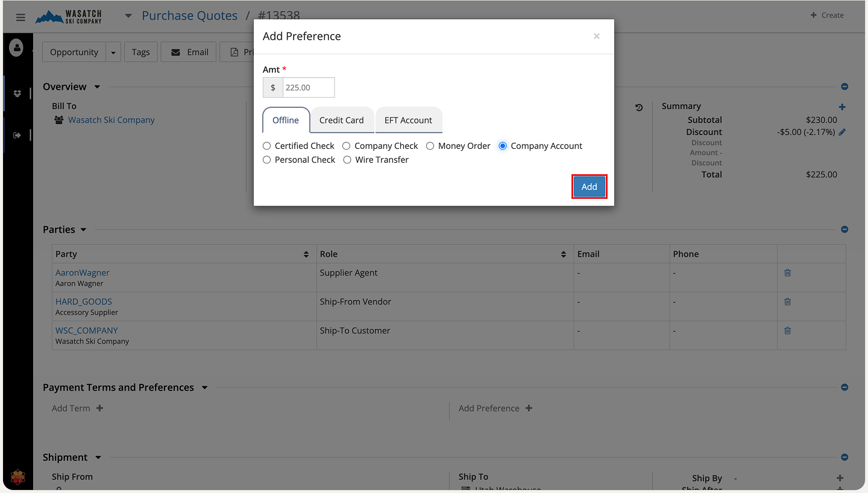This screenshot has height=493, width=868.
Task: Open the Wasatch Ski Company link
Action: tap(111, 120)
